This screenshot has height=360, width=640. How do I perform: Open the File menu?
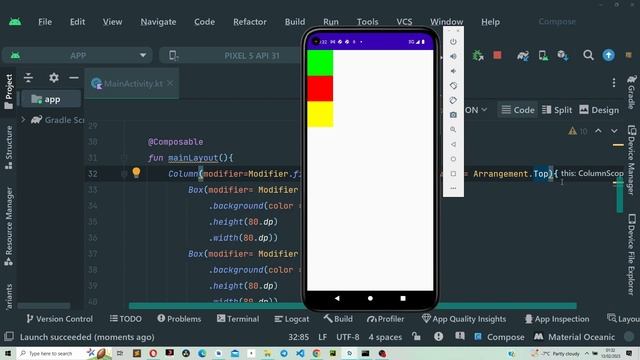click(45, 22)
